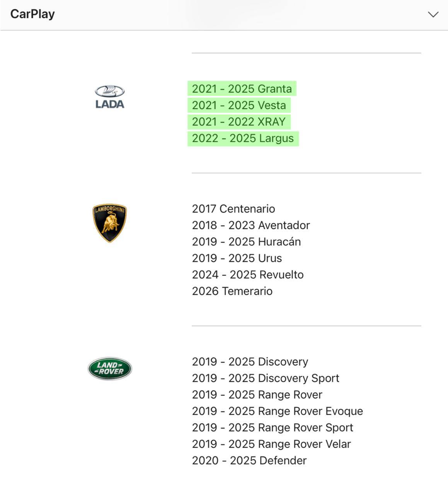The image size is (448, 495).
Task: Expand the CarPlay compatibility list
Action: (x=433, y=14)
